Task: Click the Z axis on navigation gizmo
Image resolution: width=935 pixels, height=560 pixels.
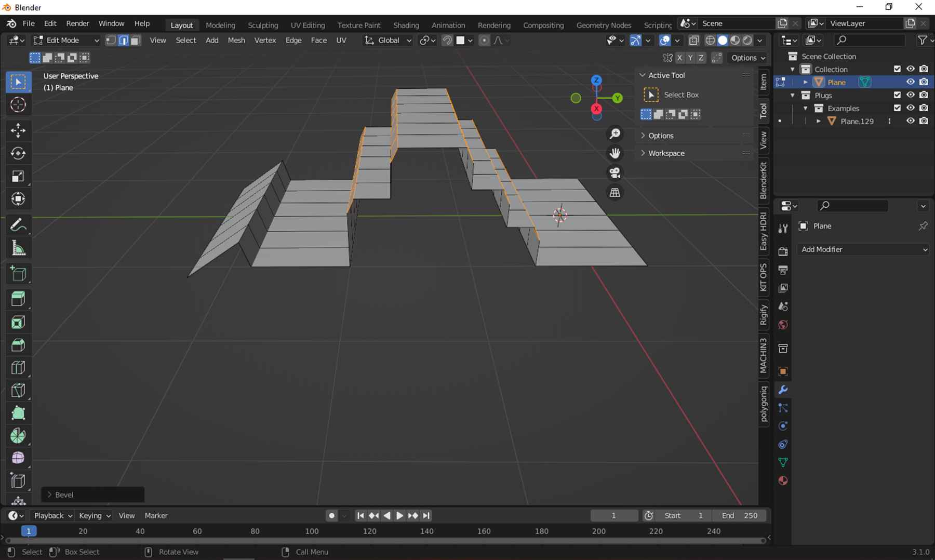Action: pyautogui.click(x=596, y=80)
